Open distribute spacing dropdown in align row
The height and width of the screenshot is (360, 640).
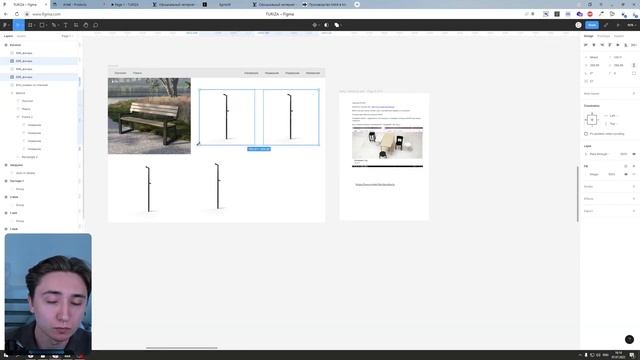634,45
